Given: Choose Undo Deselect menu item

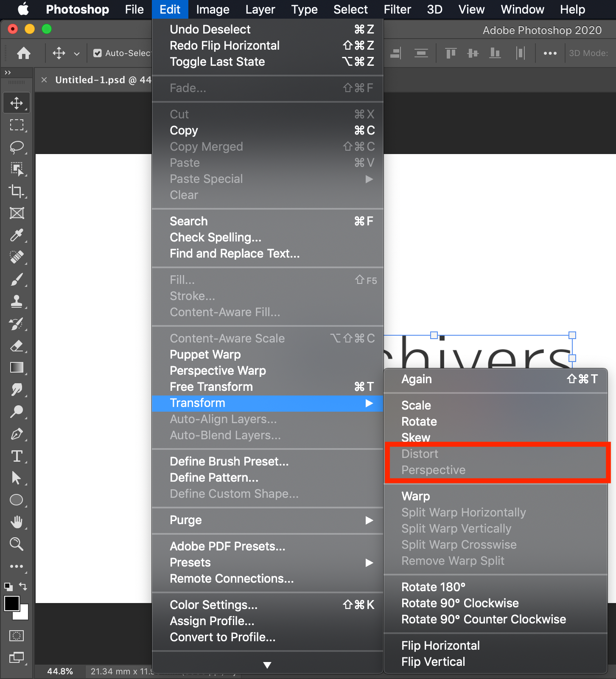Looking at the screenshot, I should click(x=268, y=30).
